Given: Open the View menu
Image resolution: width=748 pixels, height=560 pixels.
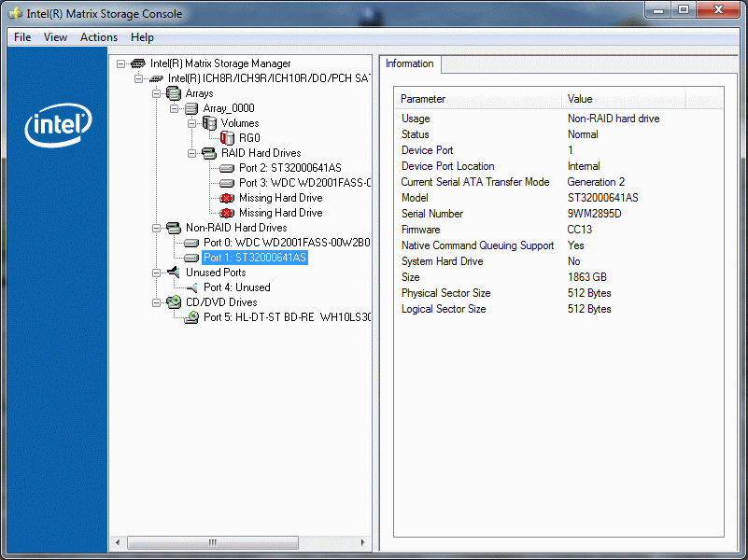Looking at the screenshot, I should click(x=55, y=37).
